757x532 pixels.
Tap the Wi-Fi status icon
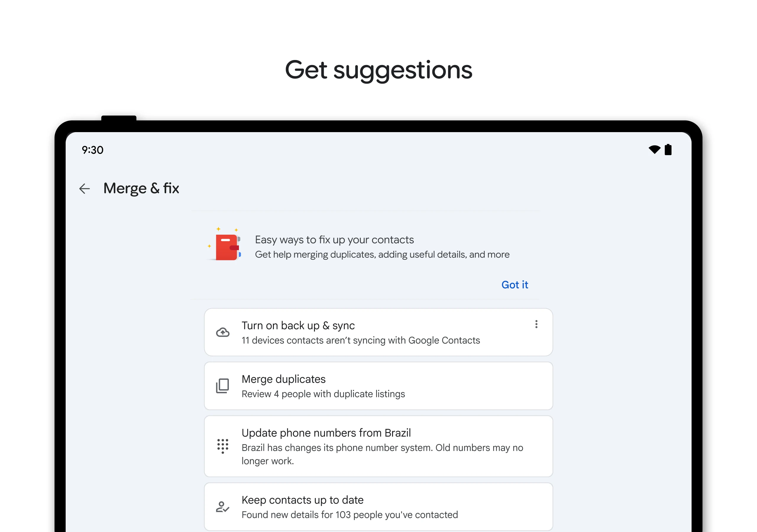(x=654, y=150)
